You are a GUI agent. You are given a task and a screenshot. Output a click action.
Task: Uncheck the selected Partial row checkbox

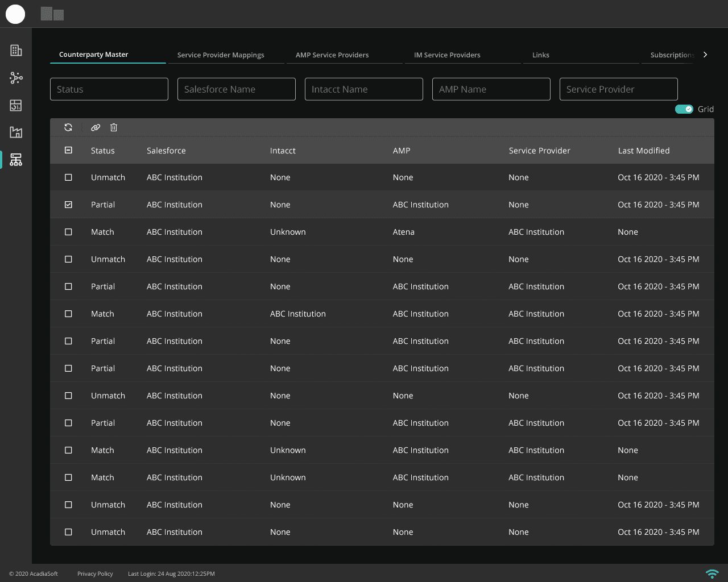(68, 205)
